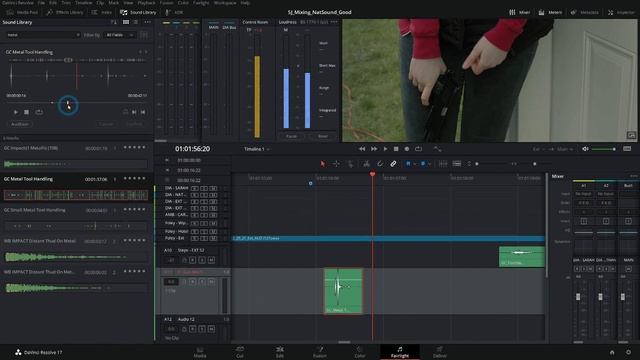Open the File menu

point(41,2)
